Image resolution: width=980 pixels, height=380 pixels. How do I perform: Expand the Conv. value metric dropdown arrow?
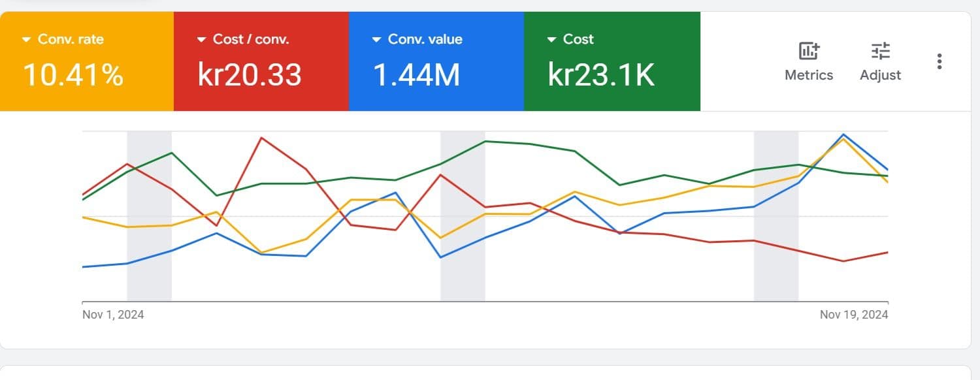tap(376, 40)
